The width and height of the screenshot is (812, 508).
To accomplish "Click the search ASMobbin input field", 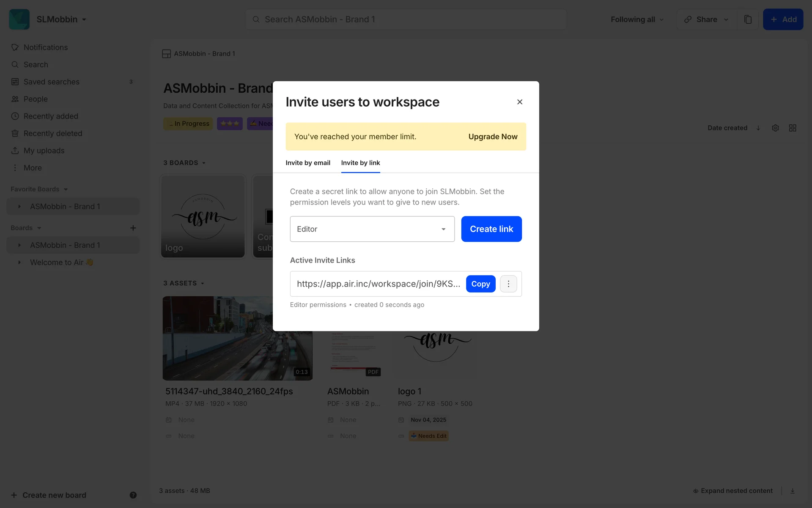I will coord(406,19).
